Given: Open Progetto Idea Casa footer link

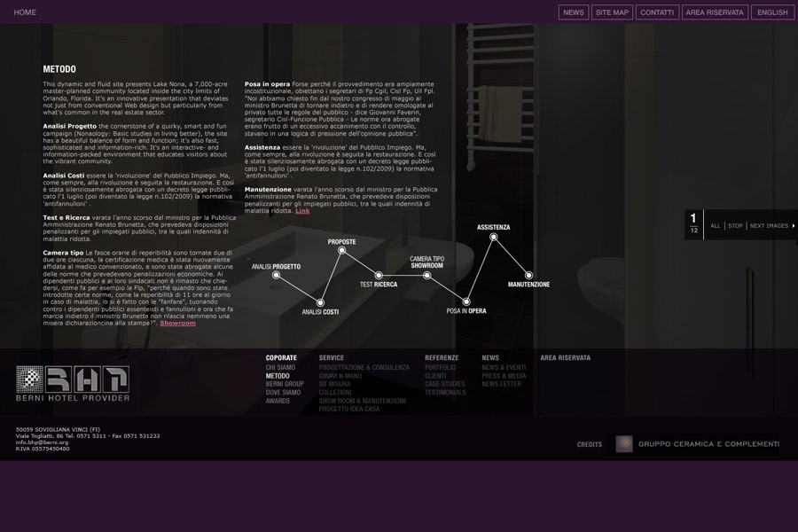Looking at the screenshot, I should 349,409.
